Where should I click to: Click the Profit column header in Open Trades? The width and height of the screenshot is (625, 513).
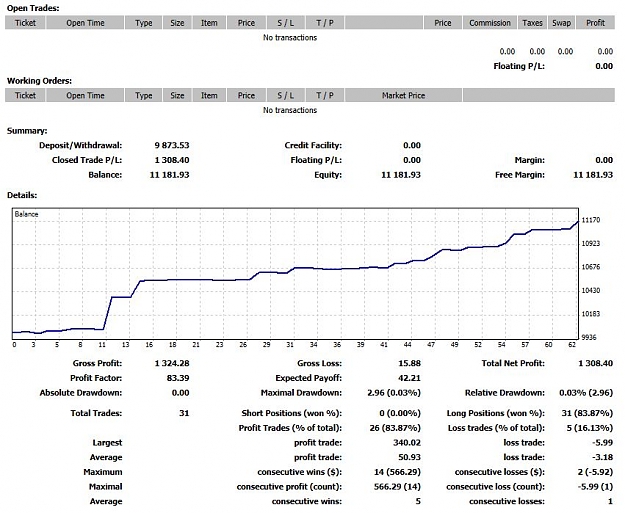595,23
